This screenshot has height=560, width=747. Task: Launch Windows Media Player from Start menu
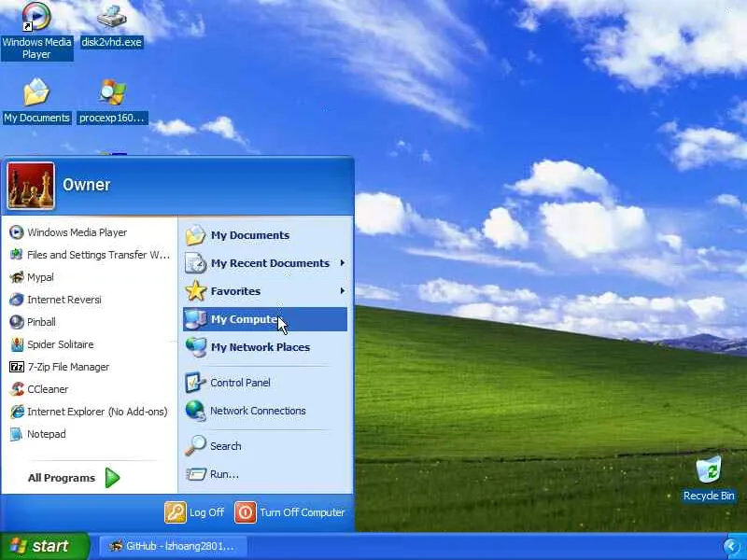pos(89,232)
